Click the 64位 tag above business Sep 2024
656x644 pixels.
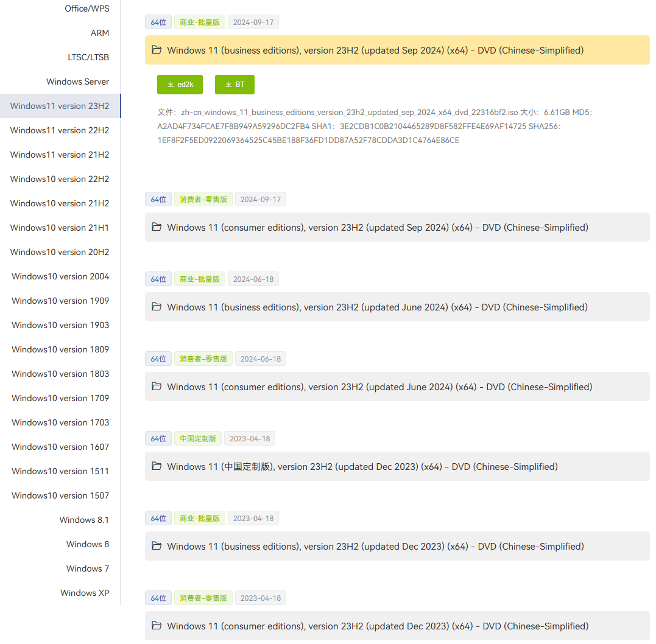pyautogui.click(x=158, y=22)
